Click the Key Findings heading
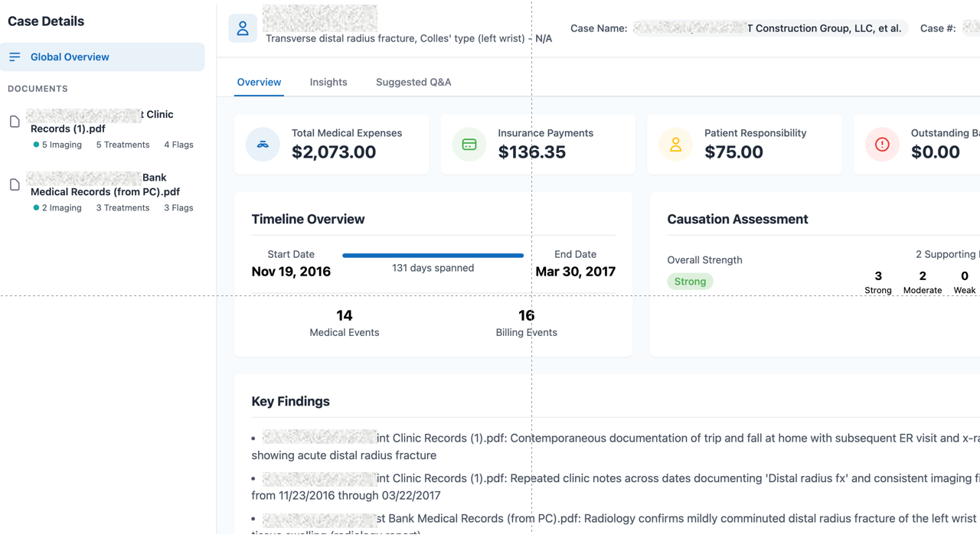This screenshot has width=980, height=551. (x=291, y=401)
